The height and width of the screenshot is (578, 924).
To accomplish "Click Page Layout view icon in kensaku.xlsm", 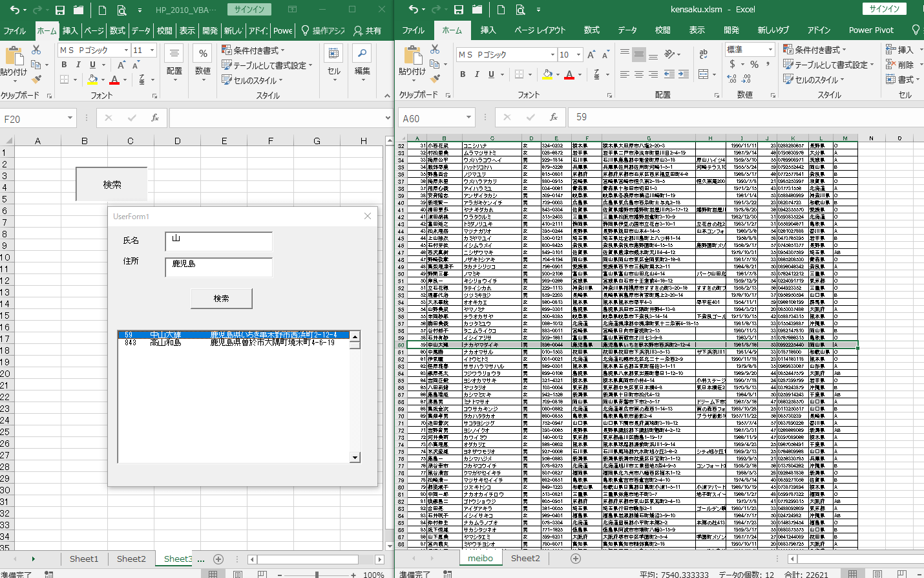I will click(x=877, y=573).
